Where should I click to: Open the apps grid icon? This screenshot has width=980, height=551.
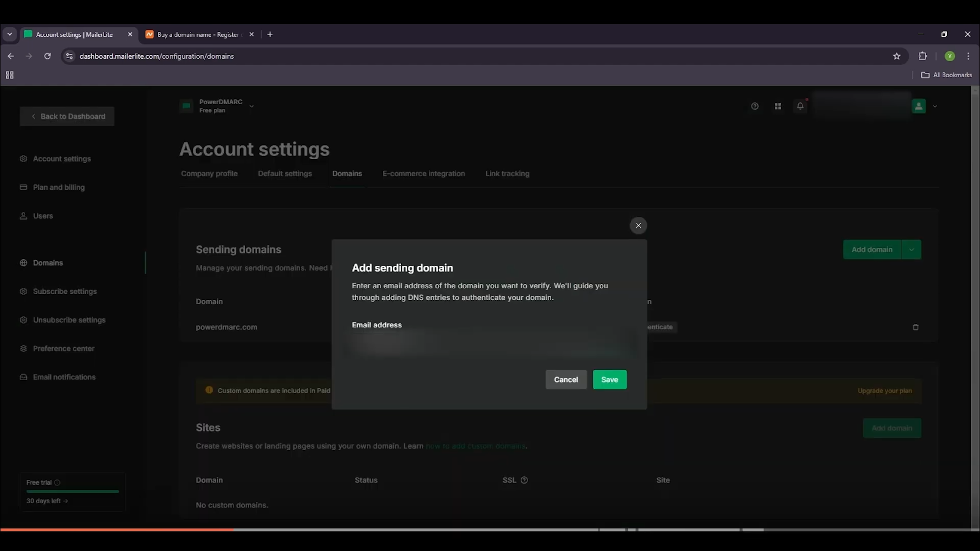coord(777,106)
